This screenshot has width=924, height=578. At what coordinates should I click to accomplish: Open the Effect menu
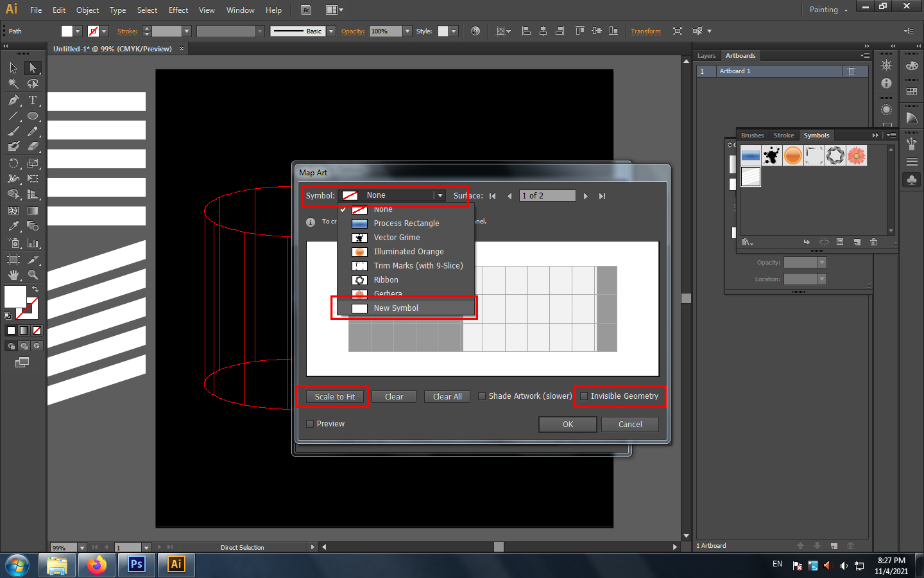tap(178, 10)
